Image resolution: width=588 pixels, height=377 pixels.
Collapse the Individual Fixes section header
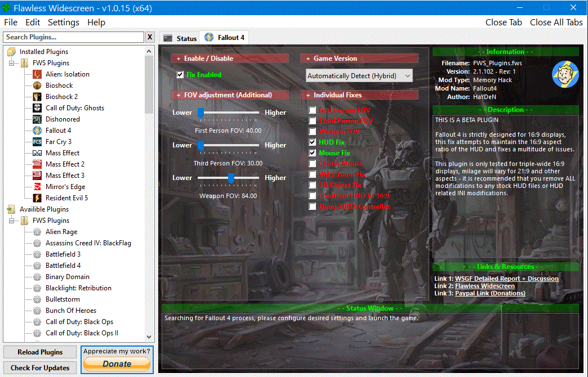point(359,95)
